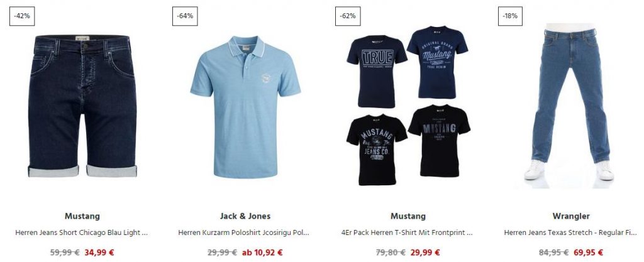Click the -62% discount badge
This screenshot has height=262, width=644.
pos(348,16)
